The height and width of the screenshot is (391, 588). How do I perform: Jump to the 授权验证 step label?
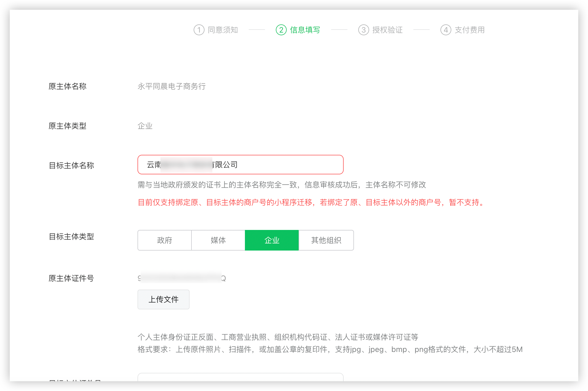click(387, 30)
